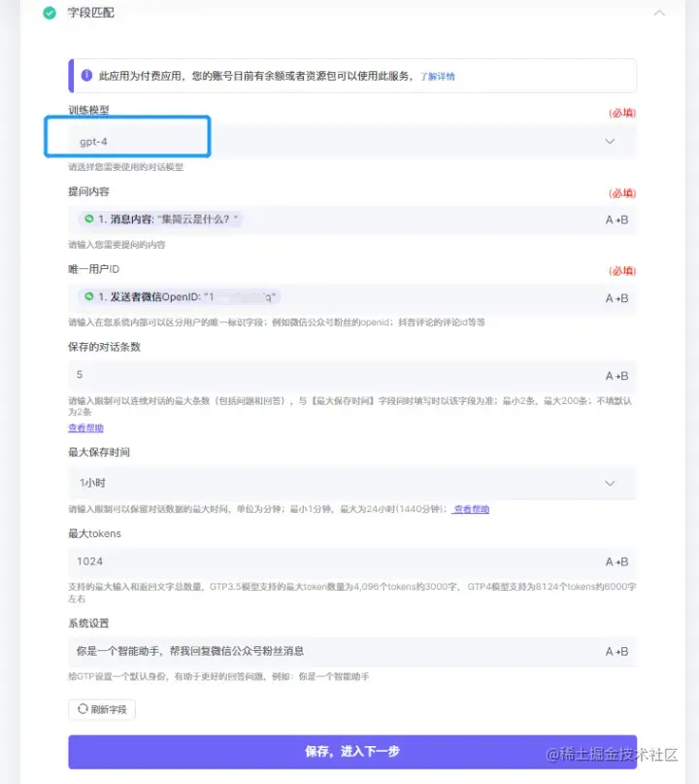Click the 最大tokens field showing 1024
This screenshot has width=699, height=784.
coord(352,562)
